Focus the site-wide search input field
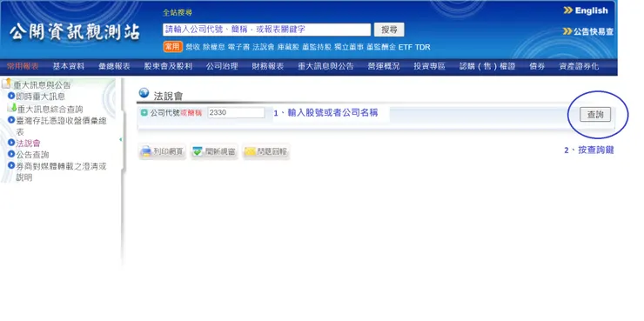This screenshot has height=321, width=644. (266, 30)
